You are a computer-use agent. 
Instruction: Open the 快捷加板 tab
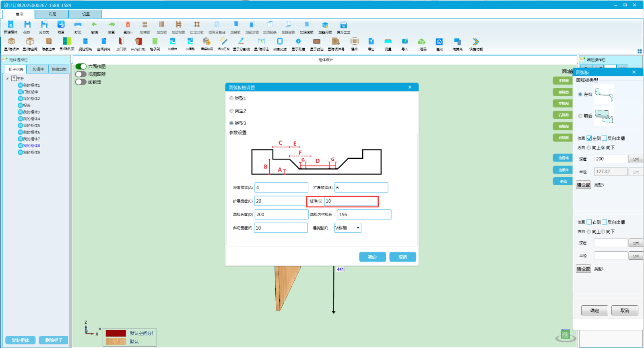click(x=59, y=69)
